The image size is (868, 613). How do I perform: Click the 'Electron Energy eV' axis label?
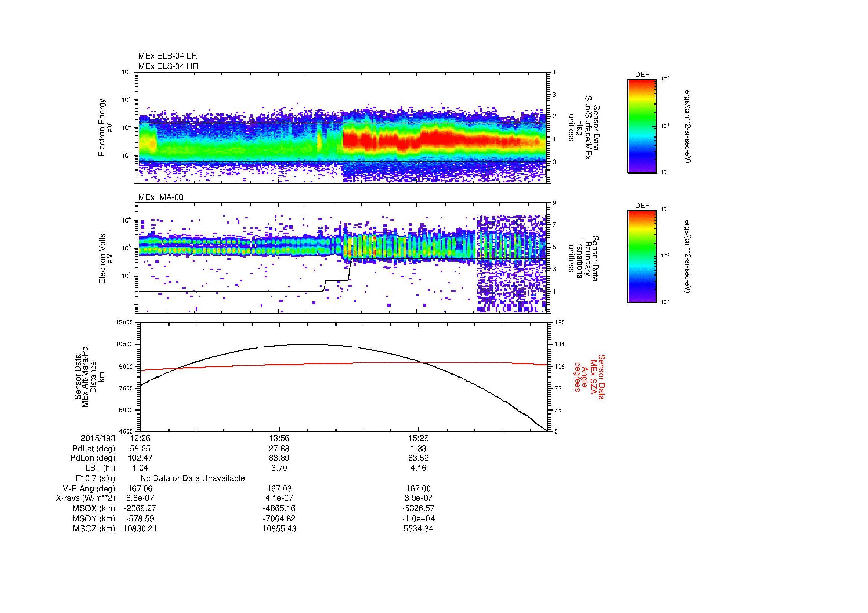click(106, 128)
